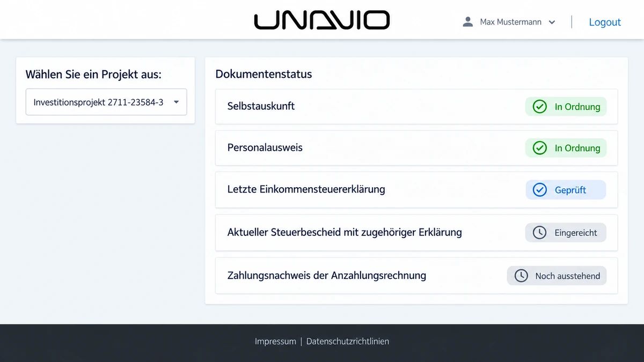Select the Personalausweis document name
The width and height of the screenshot is (644, 362).
[x=265, y=147]
